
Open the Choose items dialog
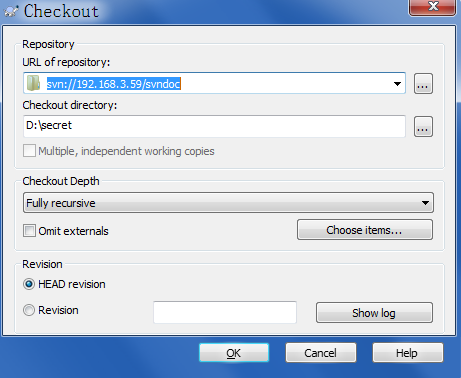(x=365, y=230)
